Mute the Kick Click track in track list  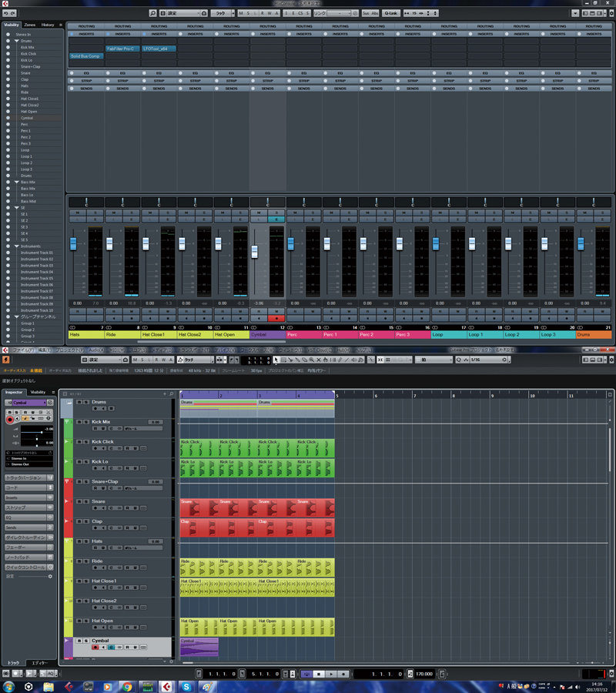pos(78,442)
